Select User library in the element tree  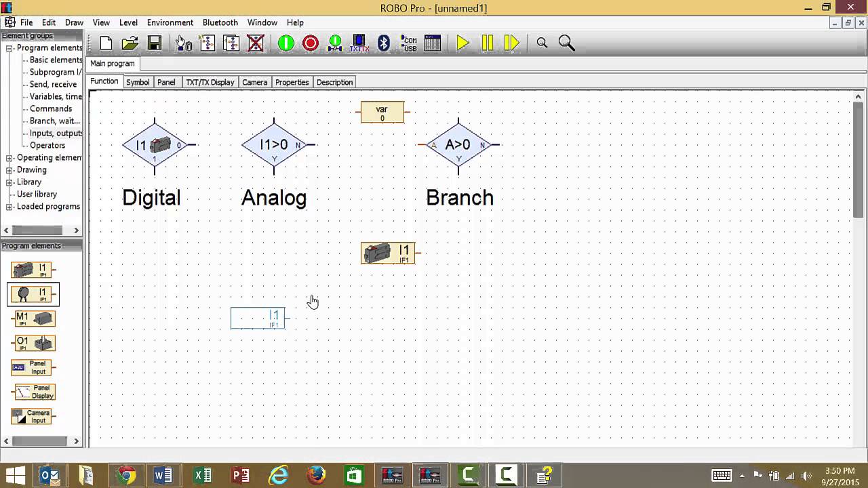[37, 195]
